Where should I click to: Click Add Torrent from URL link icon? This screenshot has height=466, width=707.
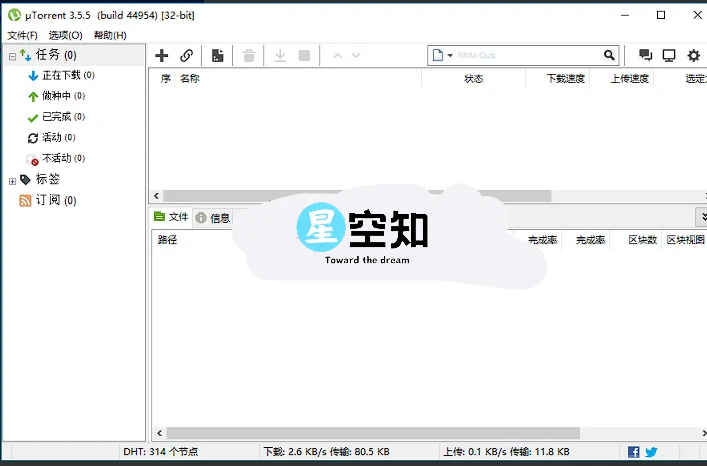pyautogui.click(x=186, y=55)
